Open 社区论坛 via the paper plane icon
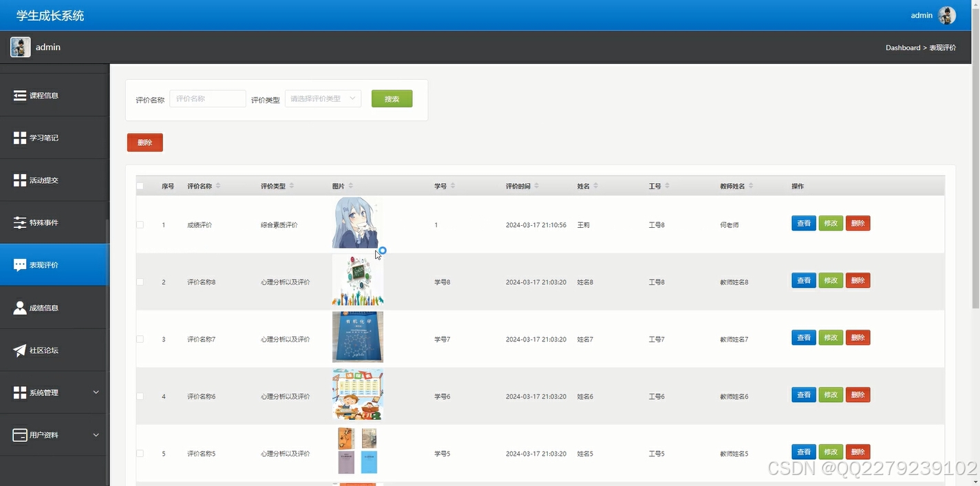 [19, 350]
